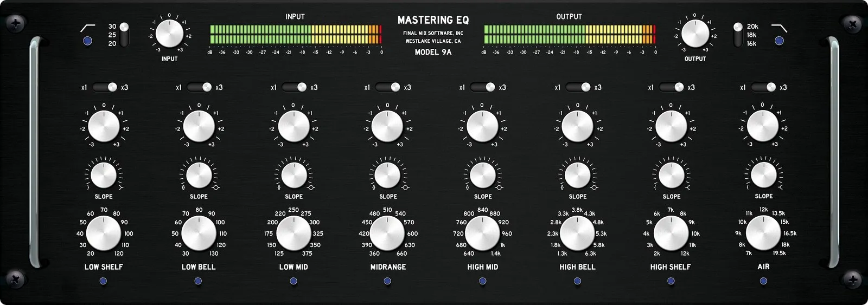Click the output level meter
Screen dimensions: 868x305
tap(570, 34)
